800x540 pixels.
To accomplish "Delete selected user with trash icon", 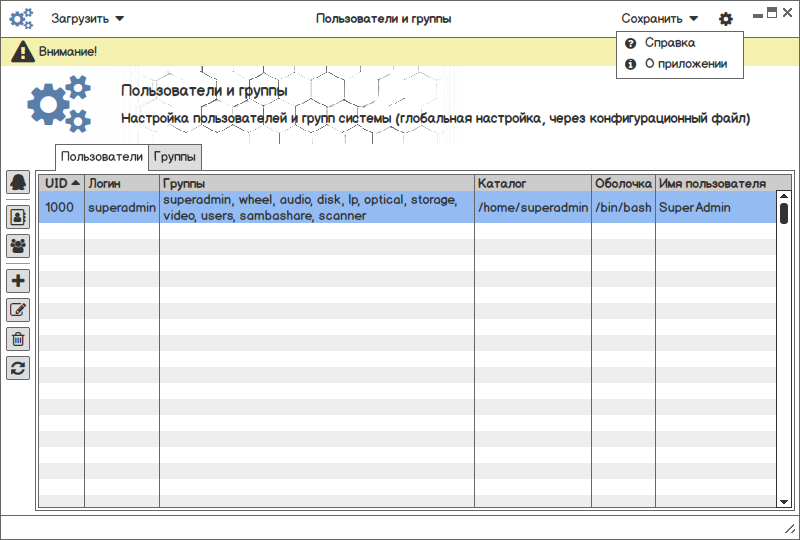I will coord(18,339).
